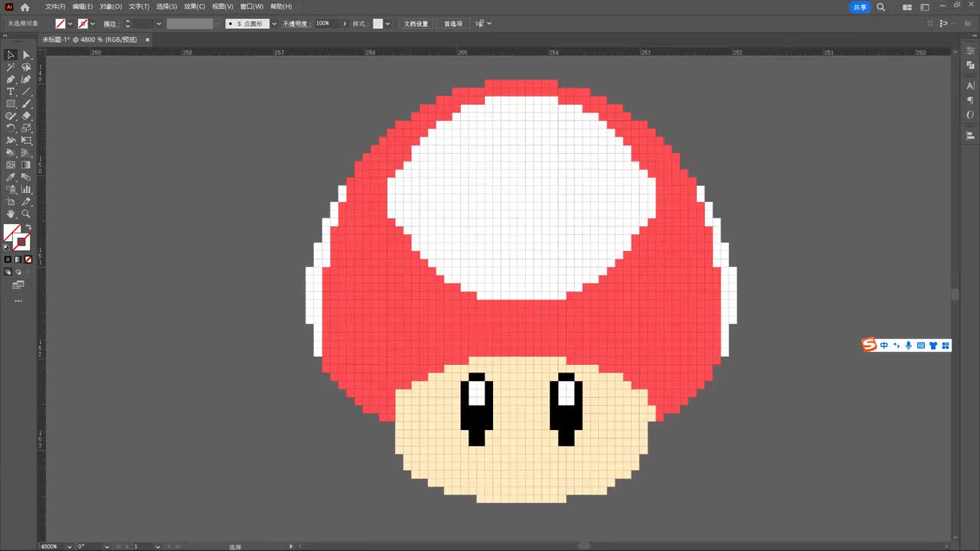
Task: Click the blue 共享 share button
Action: 860,7
